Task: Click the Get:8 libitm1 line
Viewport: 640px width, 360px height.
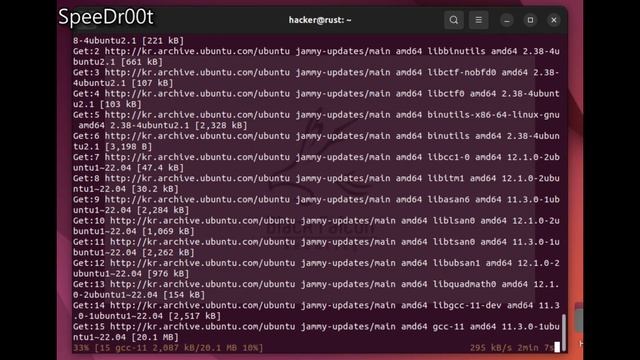Action: [x=316, y=179]
